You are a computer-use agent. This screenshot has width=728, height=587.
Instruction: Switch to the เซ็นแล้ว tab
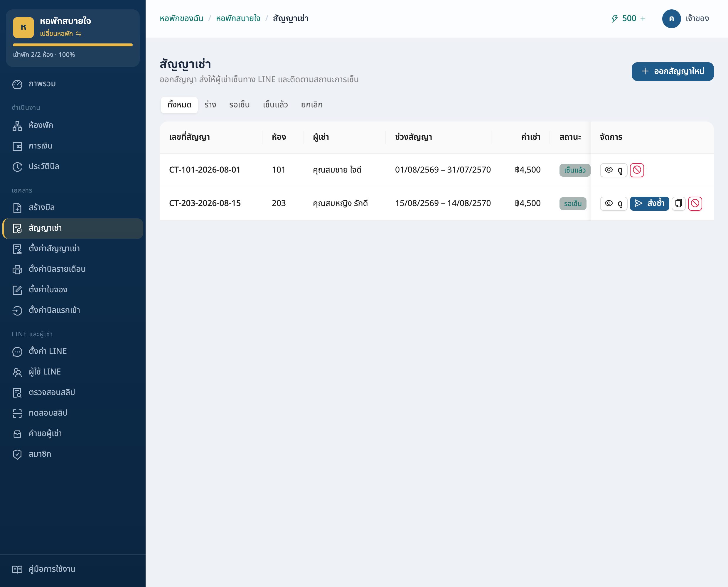(x=275, y=105)
